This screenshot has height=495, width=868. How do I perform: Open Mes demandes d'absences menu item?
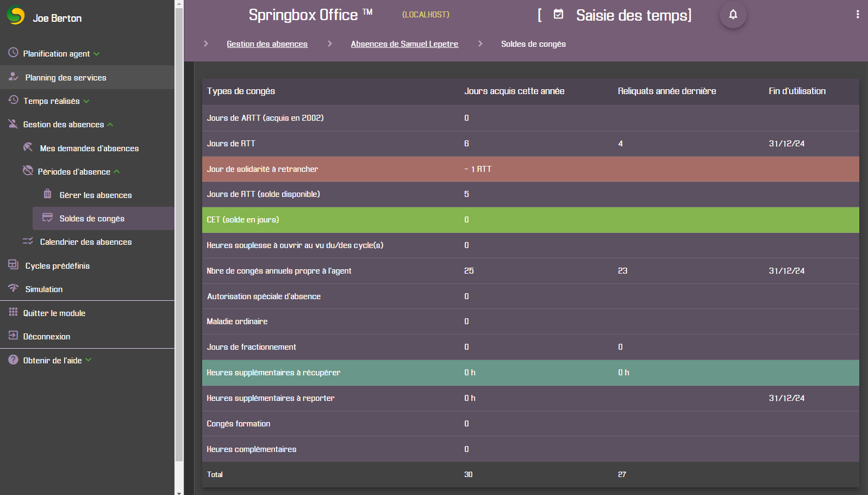pyautogui.click(x=89, y=148)
